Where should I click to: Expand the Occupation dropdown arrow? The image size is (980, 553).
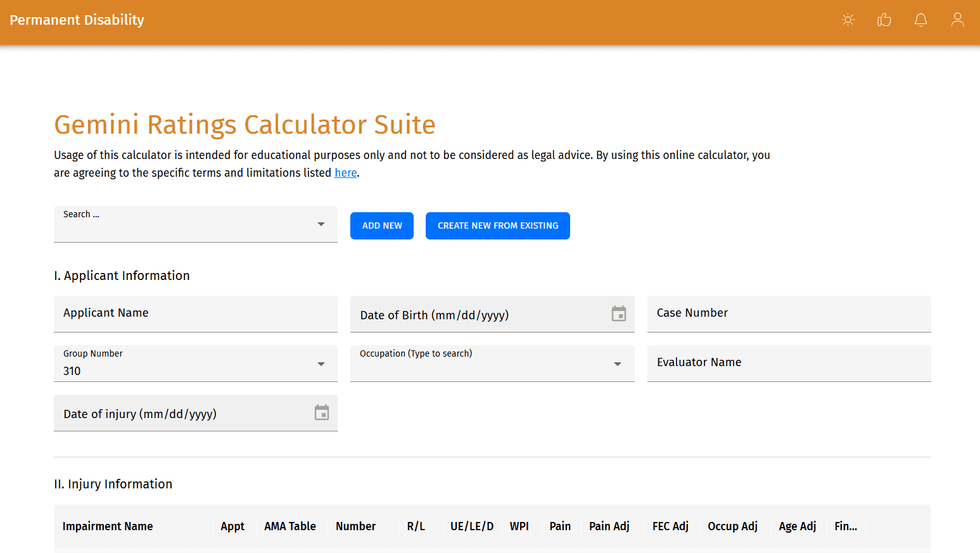618,364
